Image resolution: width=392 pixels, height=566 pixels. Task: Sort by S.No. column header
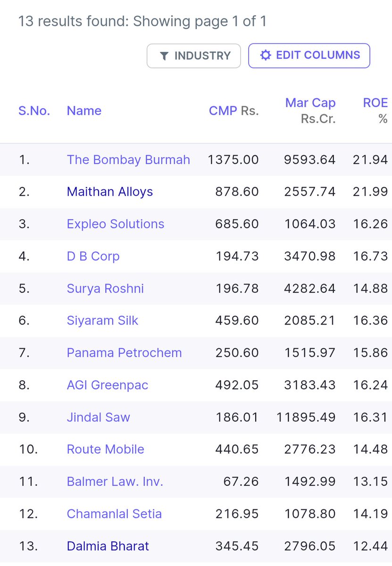tap(34, 111)
